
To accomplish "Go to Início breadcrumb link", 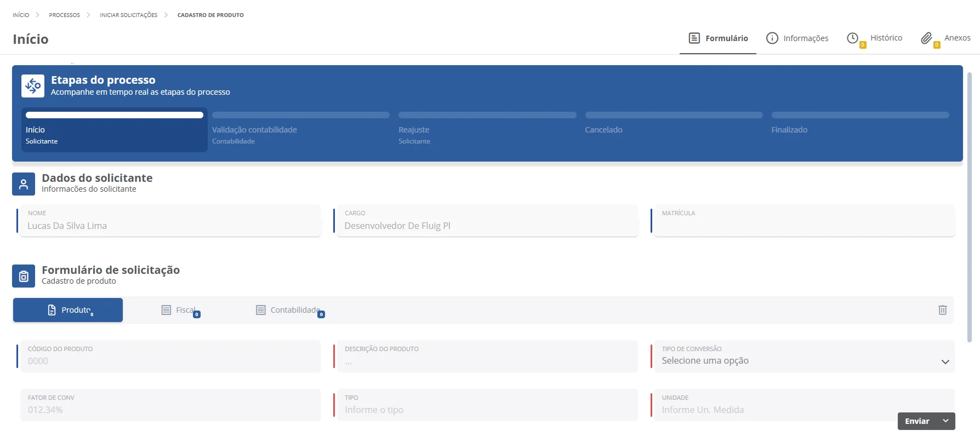I will (21, 15).
